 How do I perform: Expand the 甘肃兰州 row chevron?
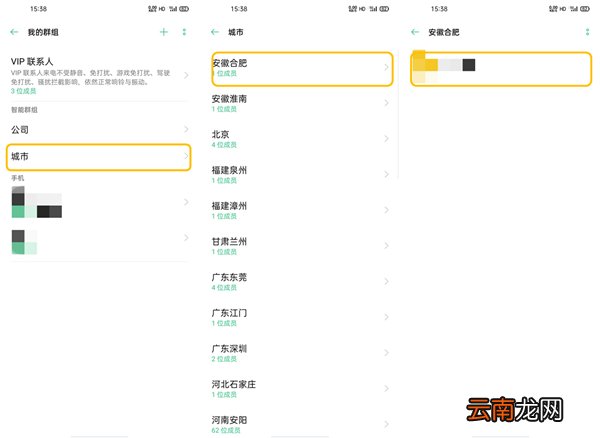[x=386, y=246]
